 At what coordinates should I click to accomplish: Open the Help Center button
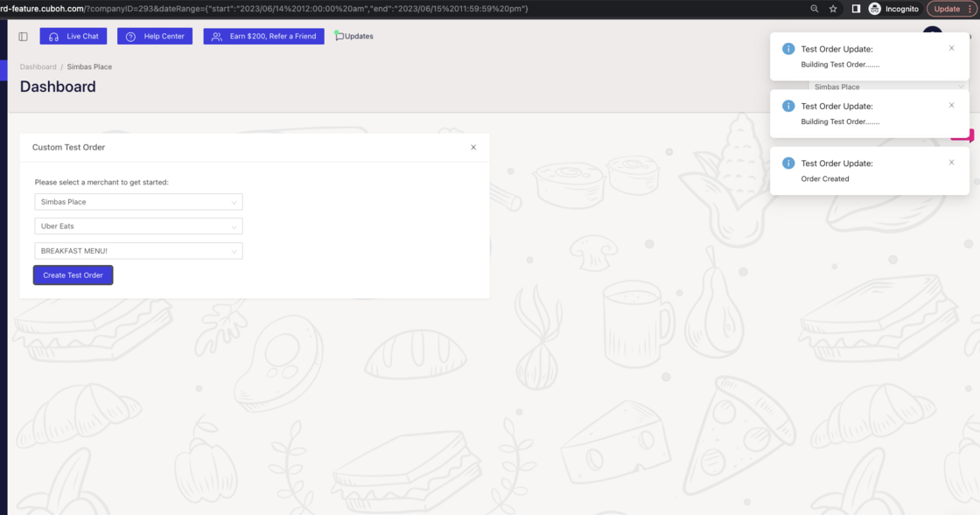coord(155,37)
